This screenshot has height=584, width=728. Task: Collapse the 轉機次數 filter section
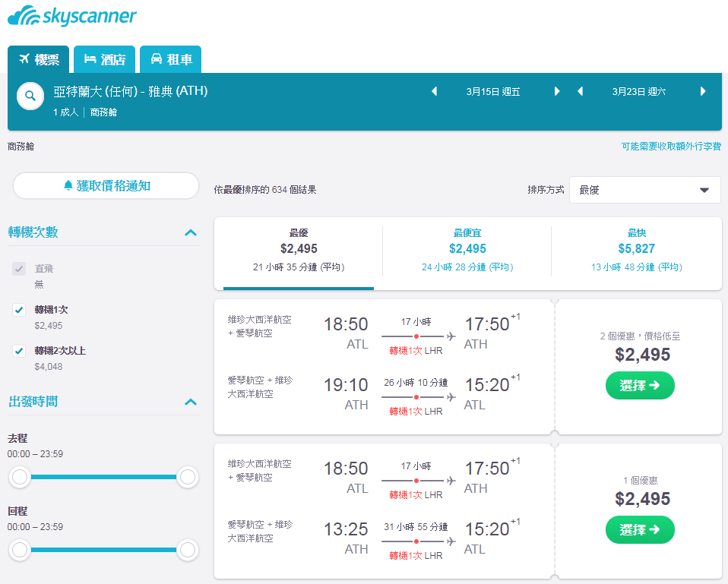[191, 232]
